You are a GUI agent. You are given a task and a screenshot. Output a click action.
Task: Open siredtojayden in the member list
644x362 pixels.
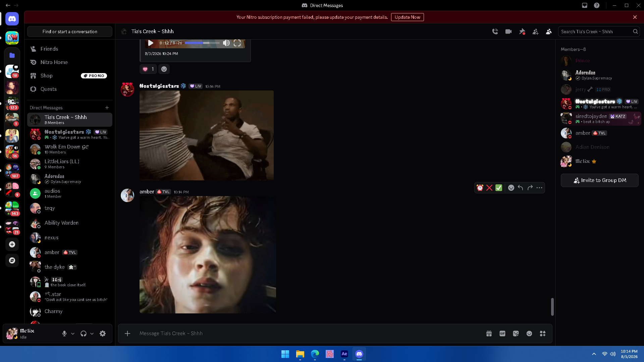(600, 119)
